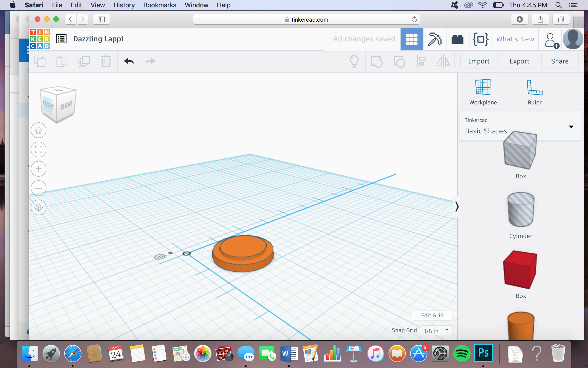Click the Tinkercad logo
Viewport: 588px width, 368px height.
(x=40, y=39)
